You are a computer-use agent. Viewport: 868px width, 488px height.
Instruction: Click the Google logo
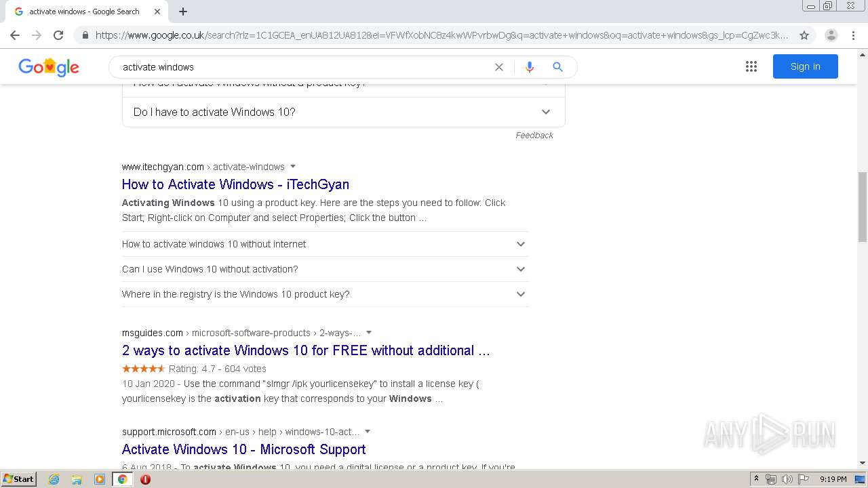tap(49, 67)
